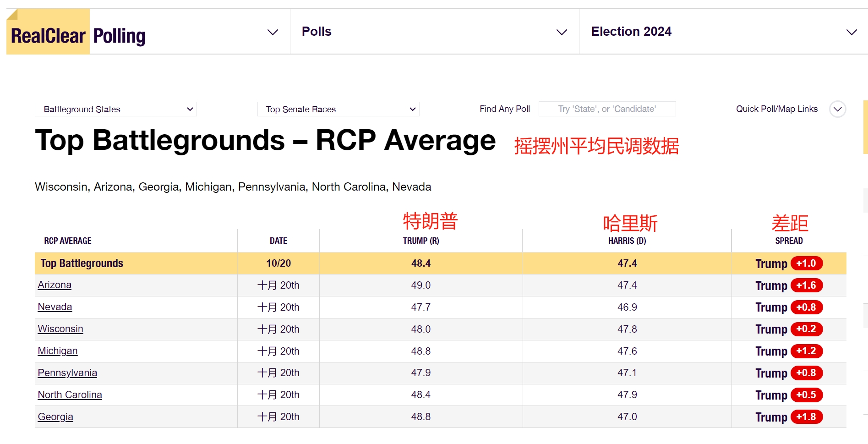Screen dimensions: 868x444
Task: Select Wisconsin Harris value 47.8
Action: (x=627, y=329)
